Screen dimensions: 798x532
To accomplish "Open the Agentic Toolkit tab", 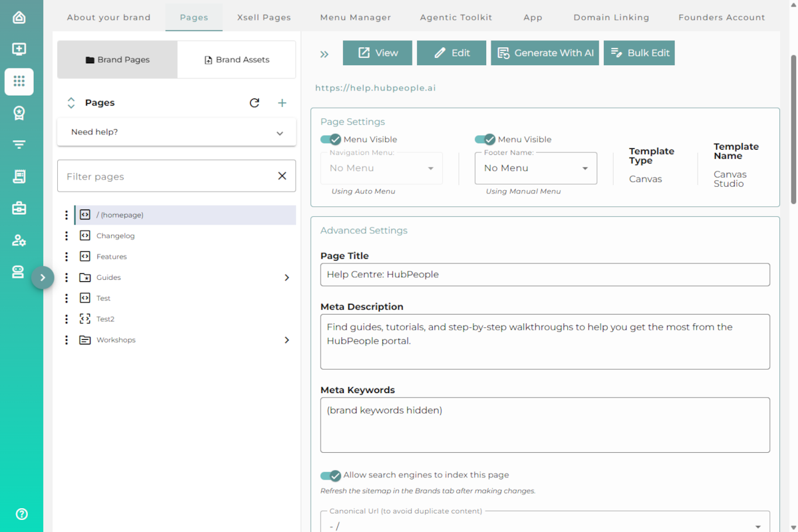I will pyautogui.click(x=456, y=17).
